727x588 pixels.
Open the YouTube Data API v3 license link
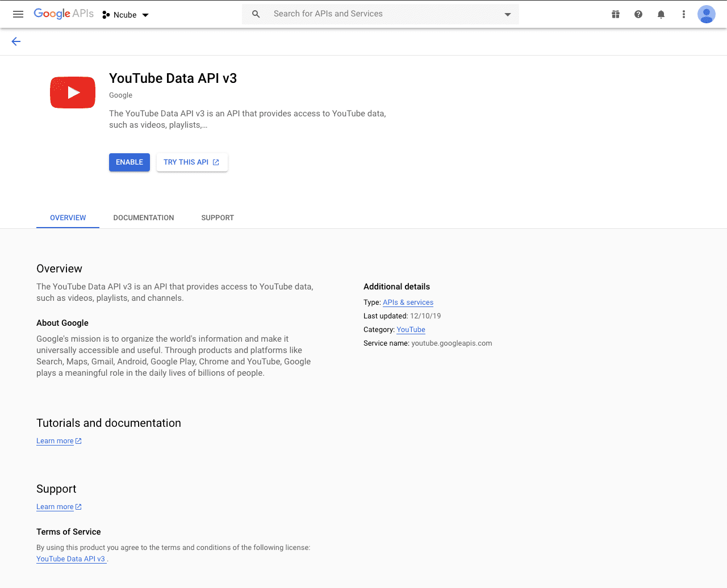pos(70,559)
